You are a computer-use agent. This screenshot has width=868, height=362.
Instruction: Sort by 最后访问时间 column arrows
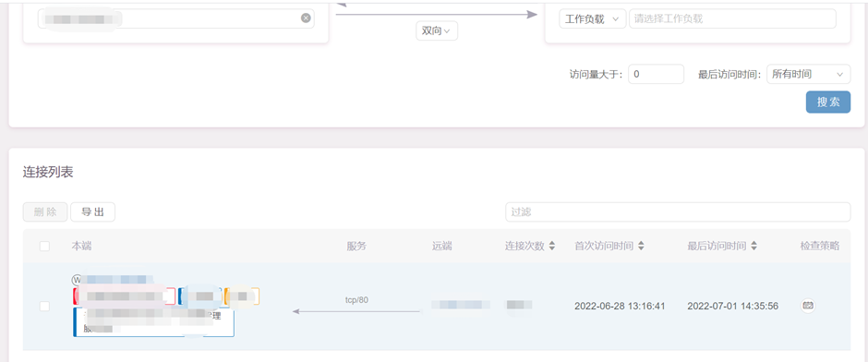[754, 247]
